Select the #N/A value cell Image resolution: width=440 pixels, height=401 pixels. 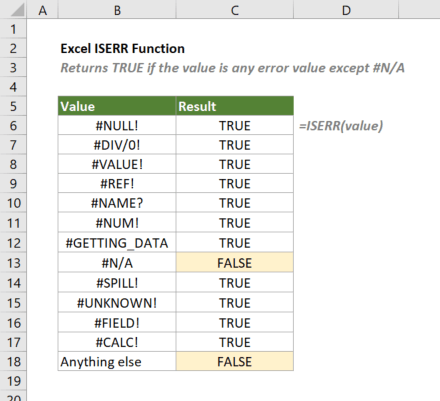coord(117,263)
